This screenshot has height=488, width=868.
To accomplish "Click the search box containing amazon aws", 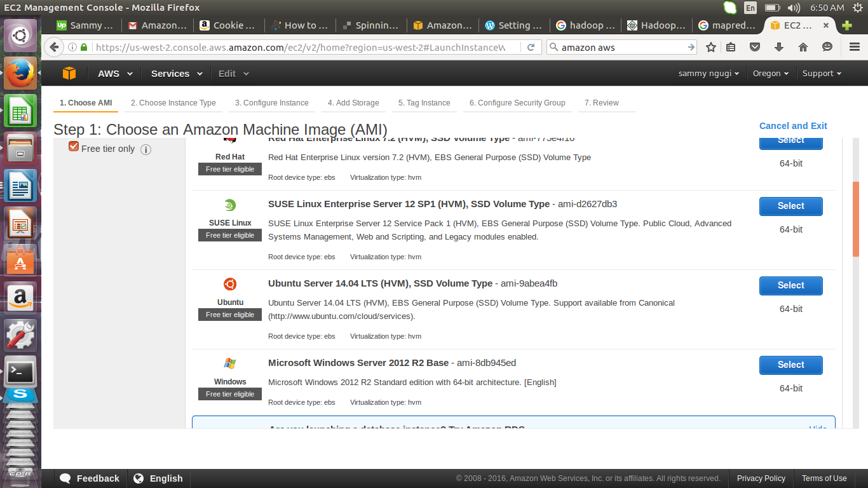I will coord(621,47).
